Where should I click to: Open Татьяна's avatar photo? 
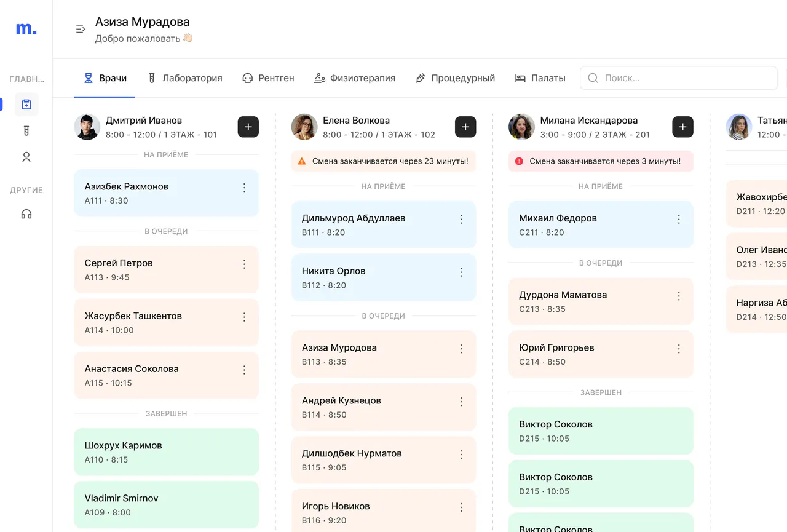click(x=739, y=127)
